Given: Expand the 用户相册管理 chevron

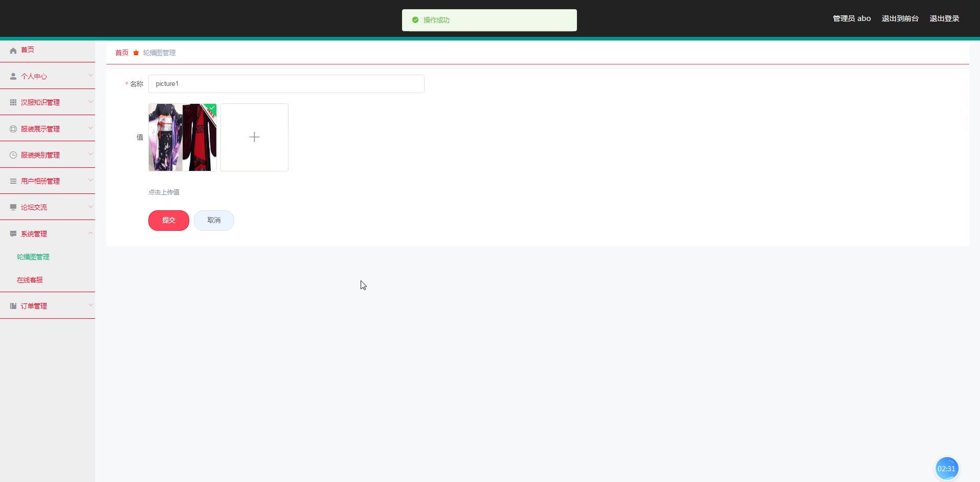Looking at the screenshot, I should pyautogui.click(x=91, y=180).
